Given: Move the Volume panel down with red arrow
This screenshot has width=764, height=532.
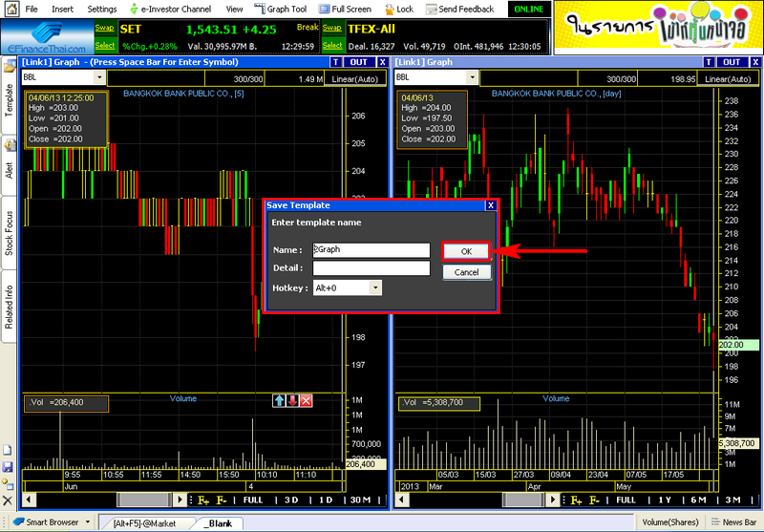Looking at the screenshot, I should click(x=292, y=400).
